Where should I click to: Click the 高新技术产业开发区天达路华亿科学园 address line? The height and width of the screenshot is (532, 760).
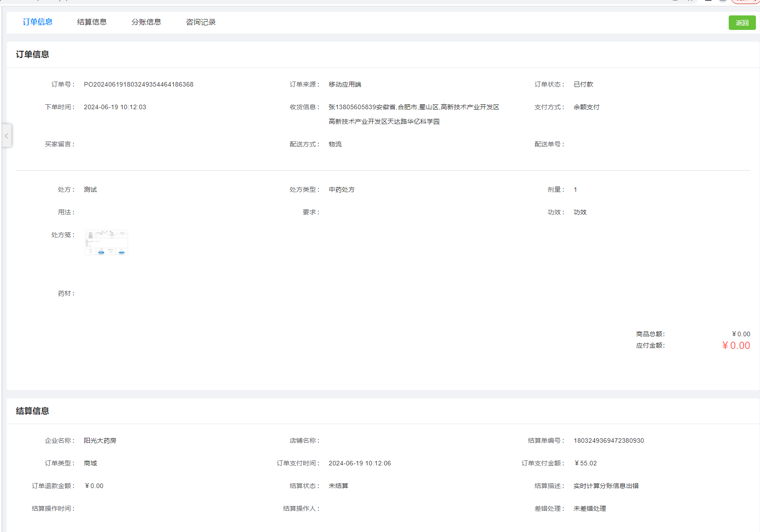tap(384, 121)
